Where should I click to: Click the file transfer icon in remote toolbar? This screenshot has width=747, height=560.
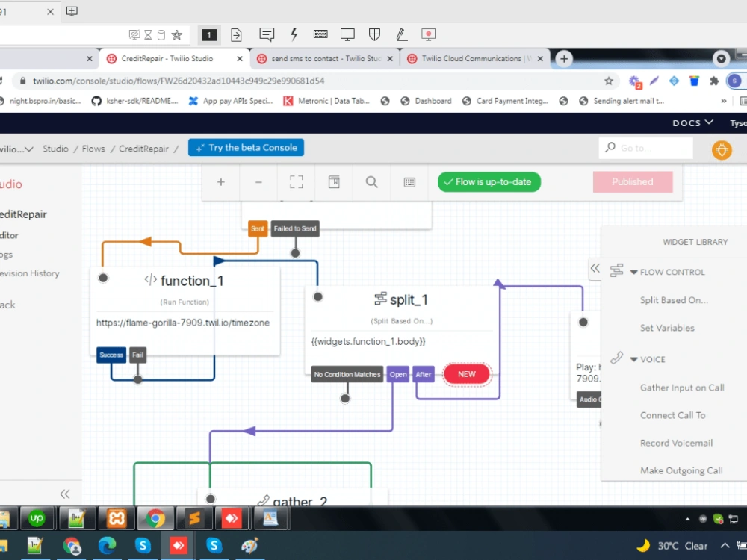tap(236, 35)
